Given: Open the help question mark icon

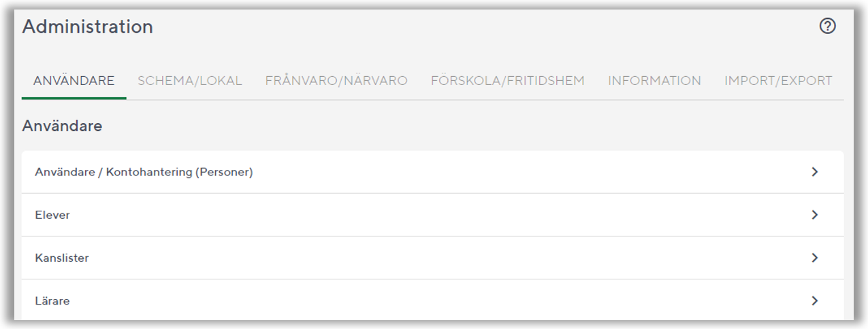Looking at the screenshot, I should tap(827, 27).
